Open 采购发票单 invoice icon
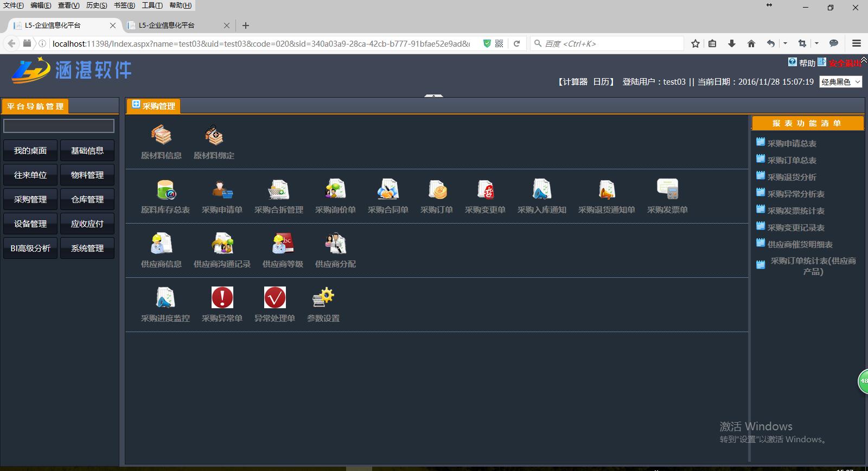This screenshot has width=868, height=471. click(x=667, y=190)
